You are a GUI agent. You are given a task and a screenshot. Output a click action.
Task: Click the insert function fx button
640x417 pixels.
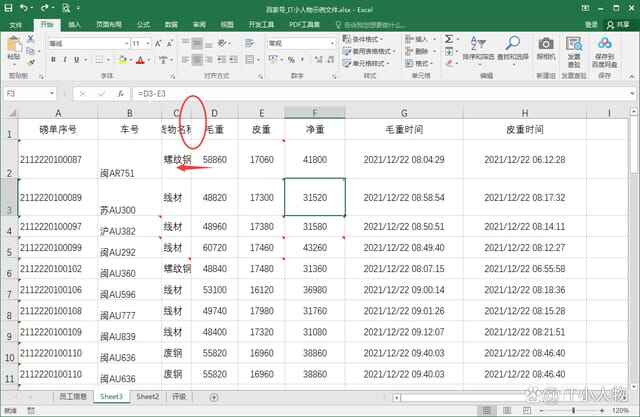pyautogui.click(x=121, y=93)
